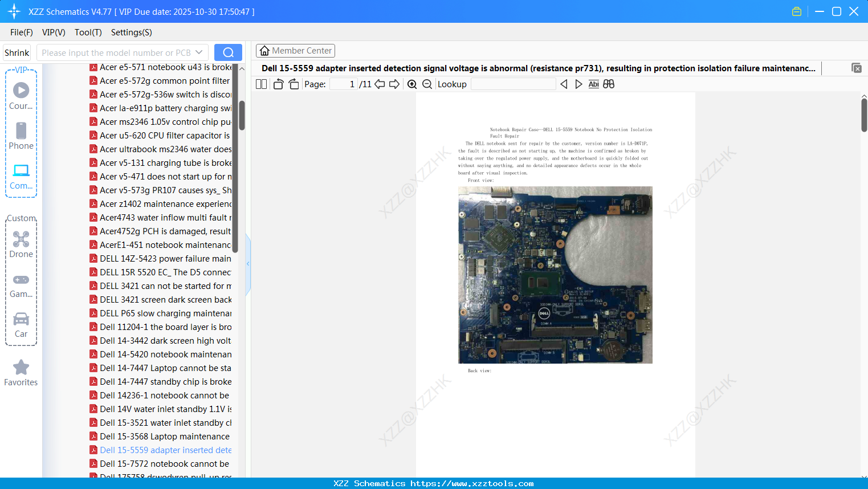Open Member Center

point(295,51)
